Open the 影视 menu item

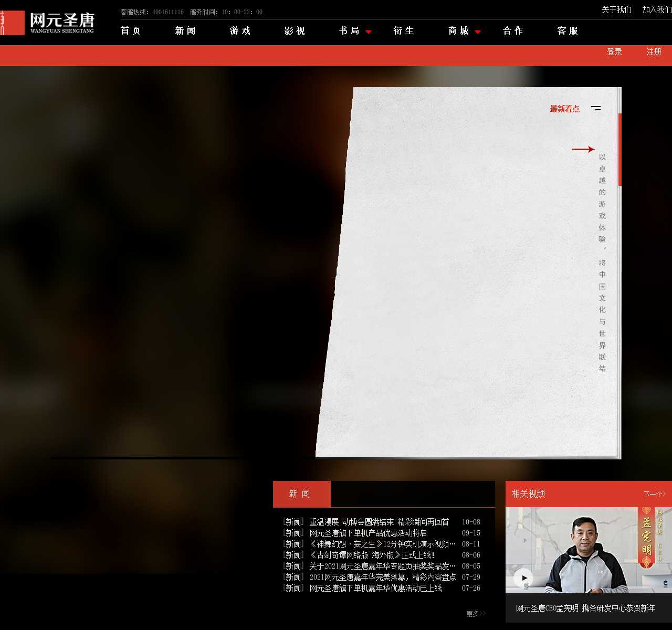click(x=295, y=31)
